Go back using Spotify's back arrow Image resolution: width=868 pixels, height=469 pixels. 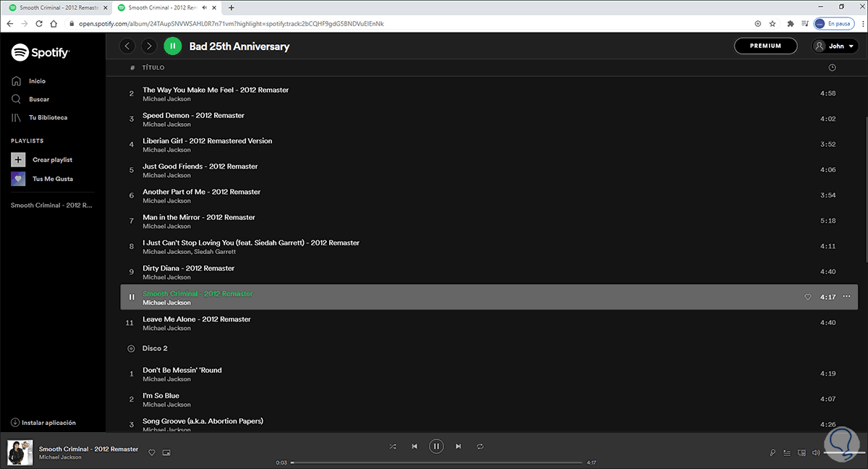tap(127, 46)
